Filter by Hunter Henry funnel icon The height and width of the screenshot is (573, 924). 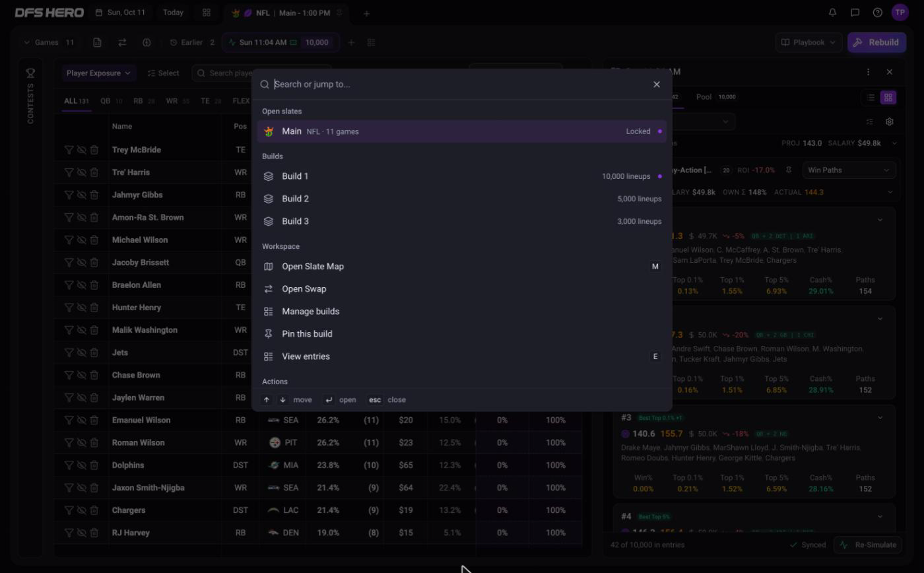[69, 308]
